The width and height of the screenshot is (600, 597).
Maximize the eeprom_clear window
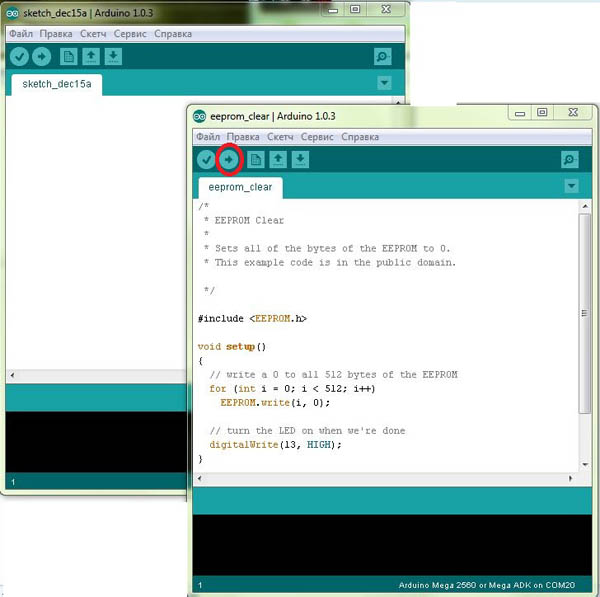coord(542,113)
